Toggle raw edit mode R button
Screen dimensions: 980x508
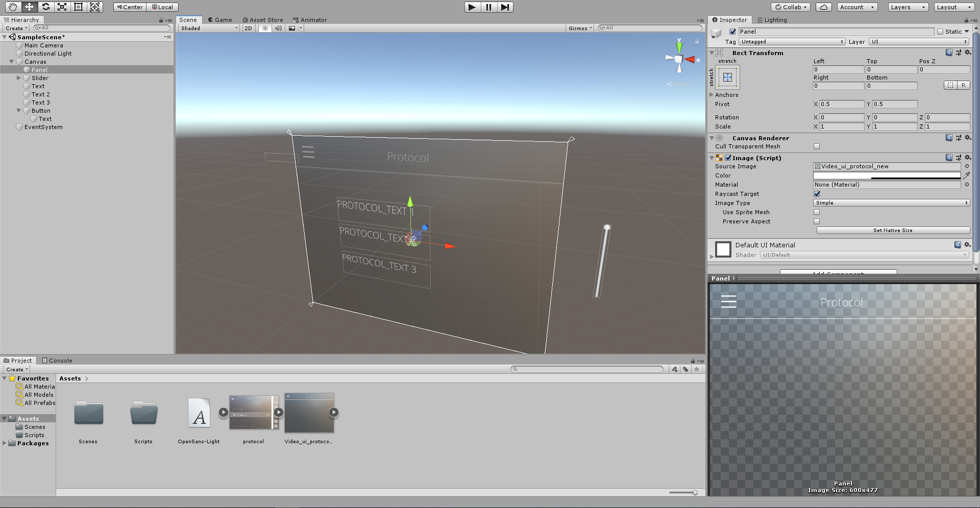tap(964, 85)
